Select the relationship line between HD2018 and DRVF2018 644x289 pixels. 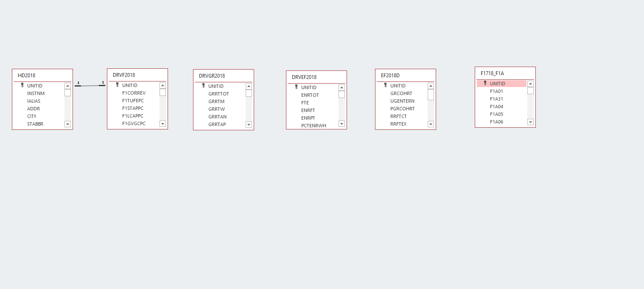[x=90, y=86]
